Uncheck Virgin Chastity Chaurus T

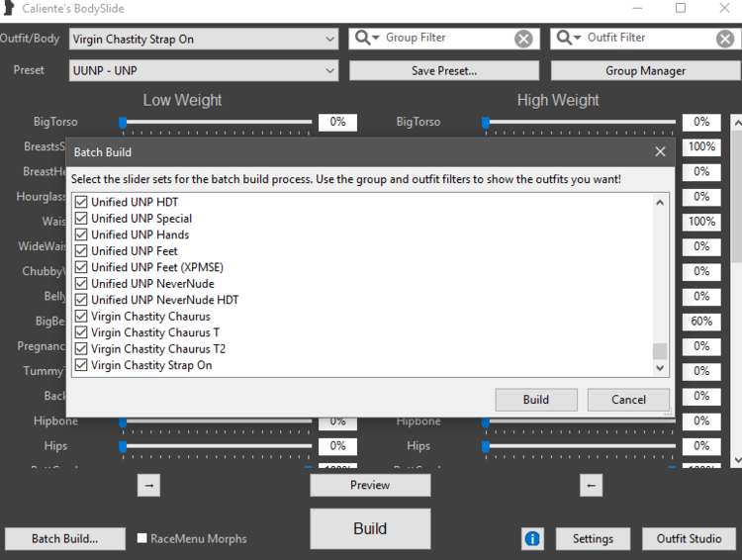tap(81, 332)
